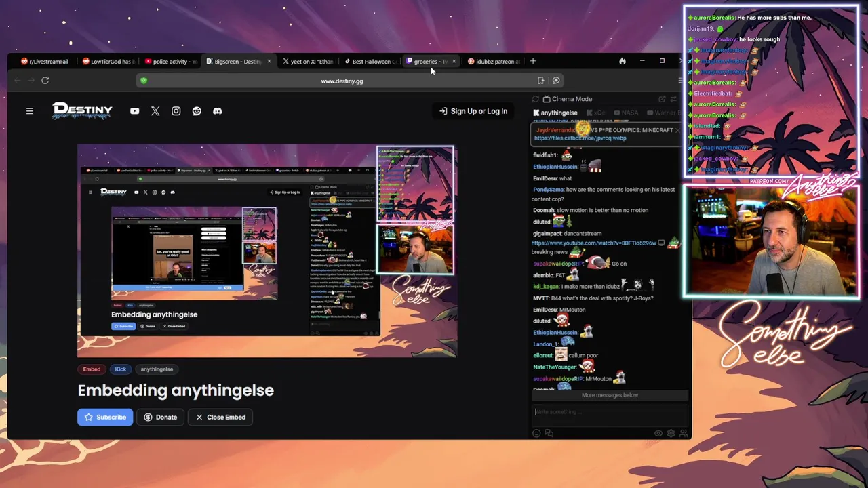Focus the Write something chat input
This screenshot has width=868, height=488.
pos(610,412)
